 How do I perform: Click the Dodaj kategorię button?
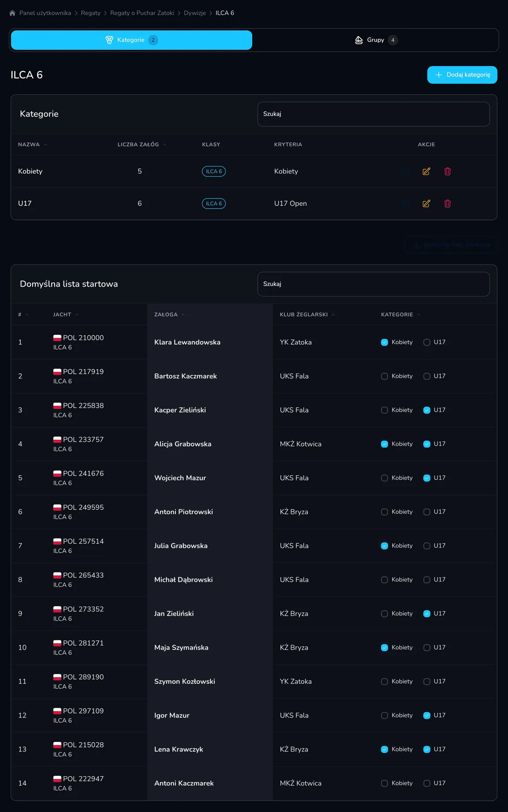pos(462,75)
